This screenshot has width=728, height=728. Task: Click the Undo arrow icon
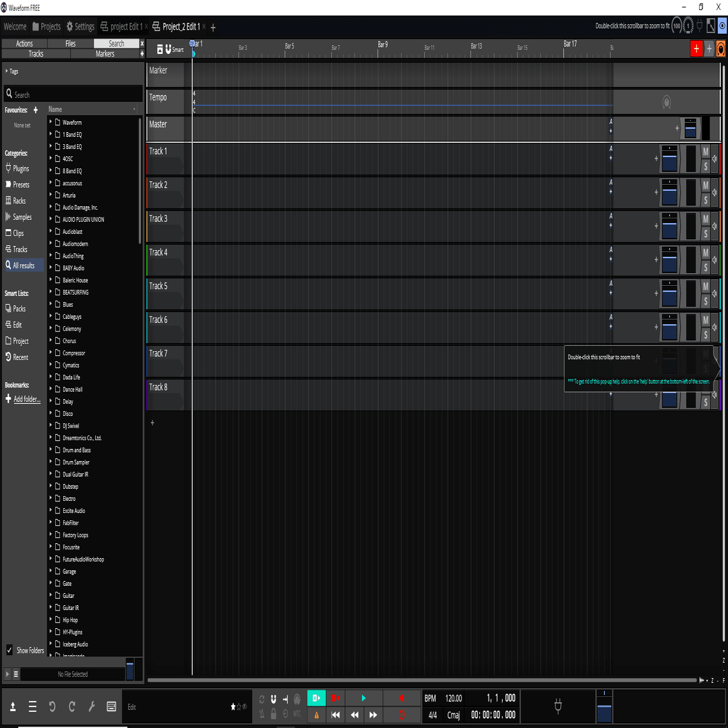pos(52,706)
